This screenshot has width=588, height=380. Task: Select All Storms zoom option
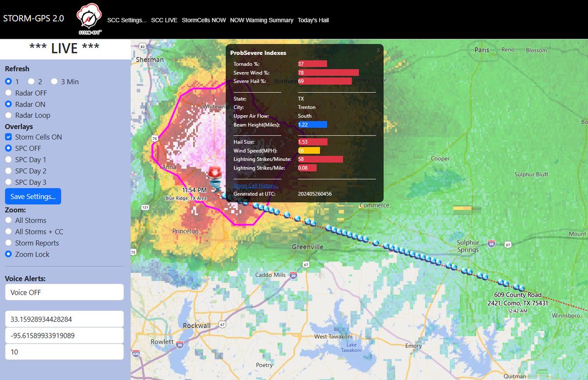click(x=8, y=220)
